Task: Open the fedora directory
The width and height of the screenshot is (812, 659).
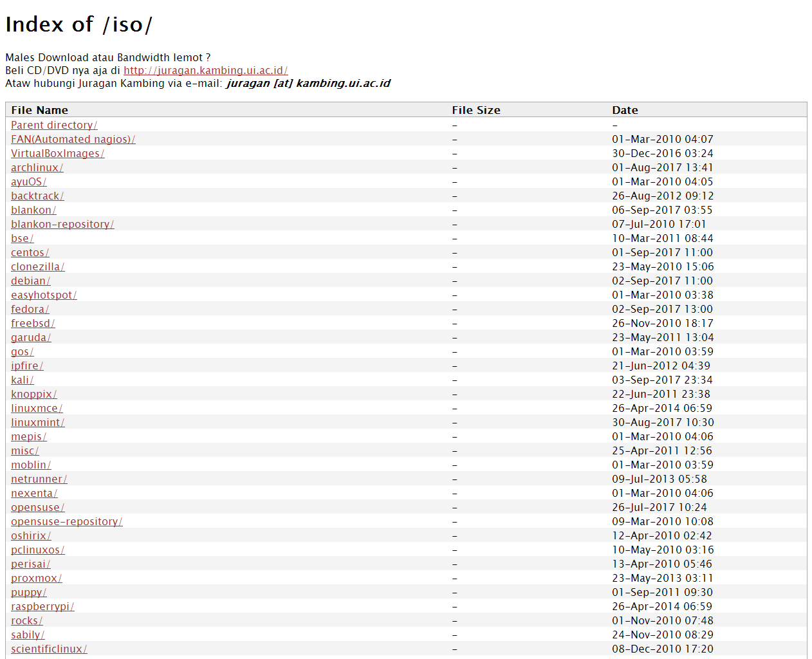Action: pyautogui.click(x=30, y=309)
